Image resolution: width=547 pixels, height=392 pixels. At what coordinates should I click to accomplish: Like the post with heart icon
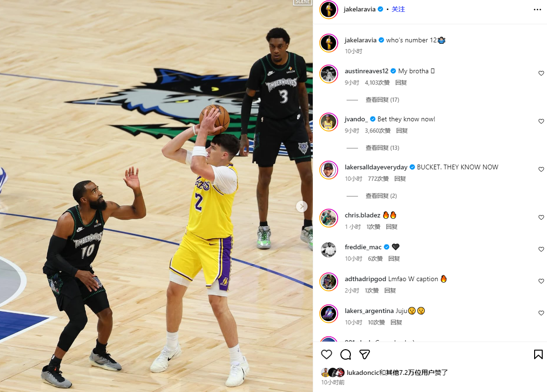pos(327,354)
